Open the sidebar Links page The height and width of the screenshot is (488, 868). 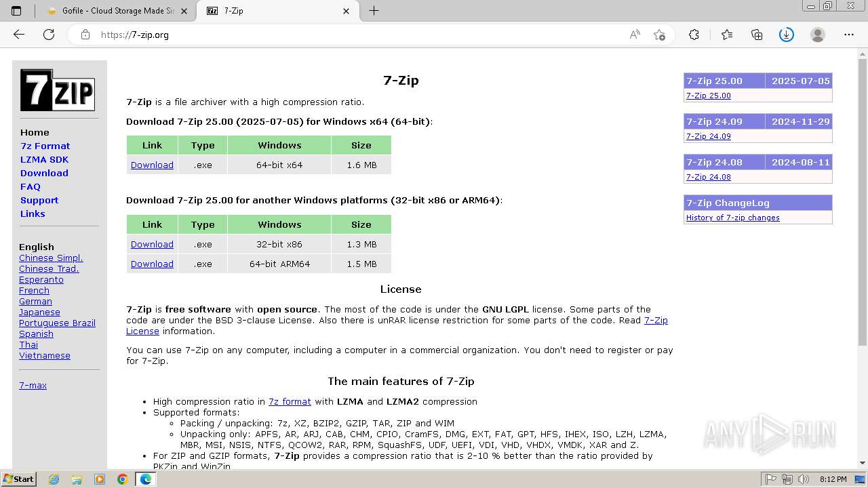pyautogui.click(x=33, y=213)
